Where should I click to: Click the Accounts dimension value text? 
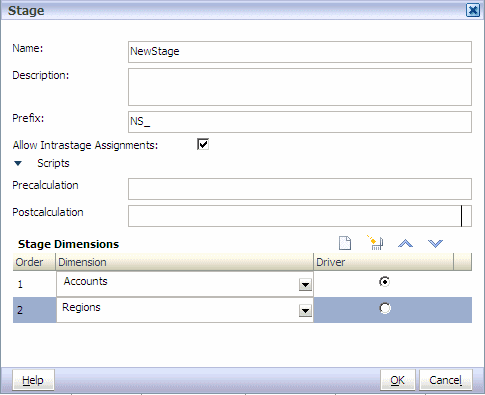(86, 281)
